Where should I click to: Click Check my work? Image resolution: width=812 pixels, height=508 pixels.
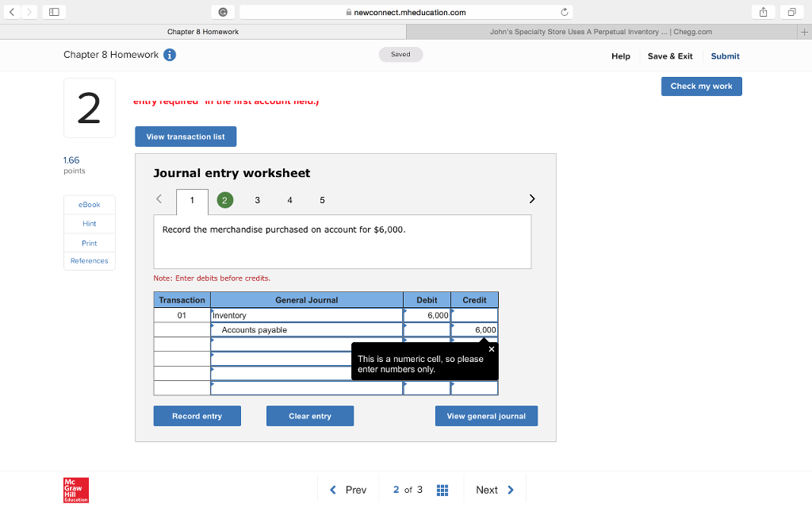701,86
